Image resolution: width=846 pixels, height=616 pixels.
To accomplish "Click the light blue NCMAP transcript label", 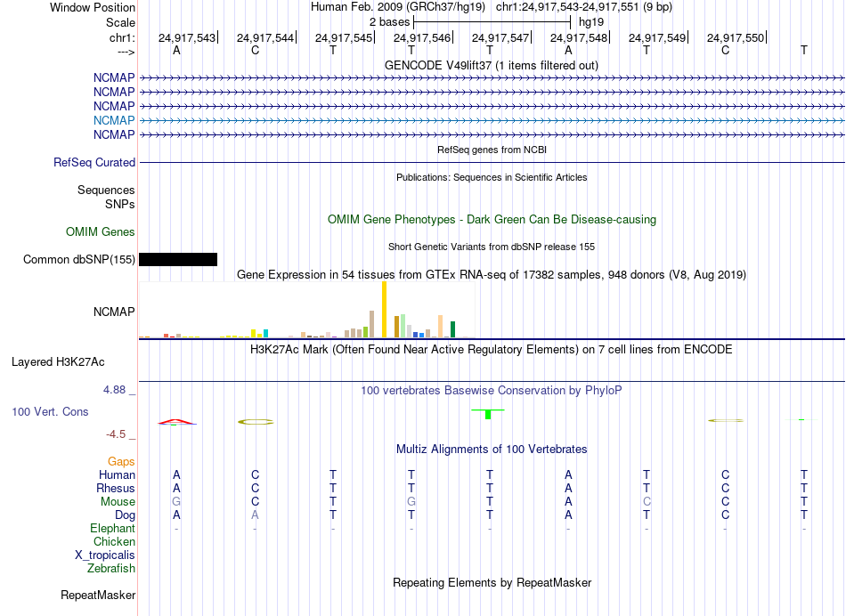I will tap(114, 120).
